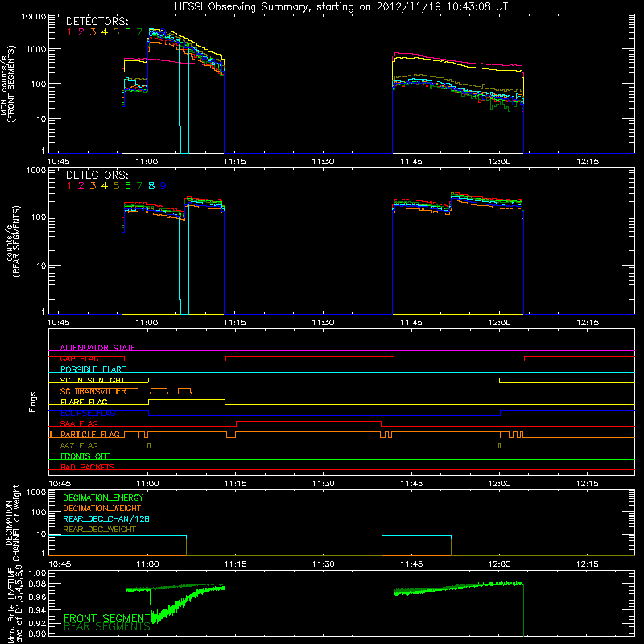644x644 pixels.
Task: Select the SAA FLAG label
Action: click(79, 424)
